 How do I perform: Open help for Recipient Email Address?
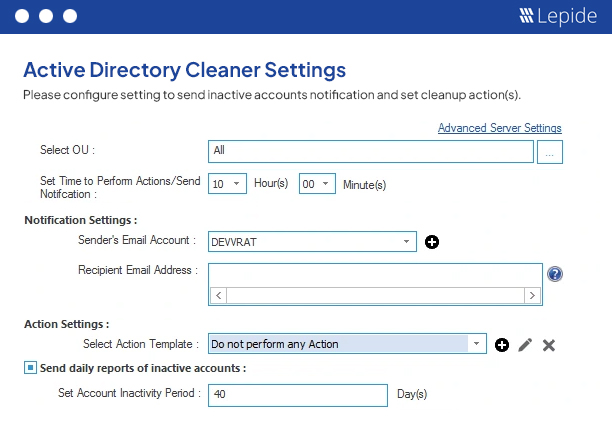(555, 274)
